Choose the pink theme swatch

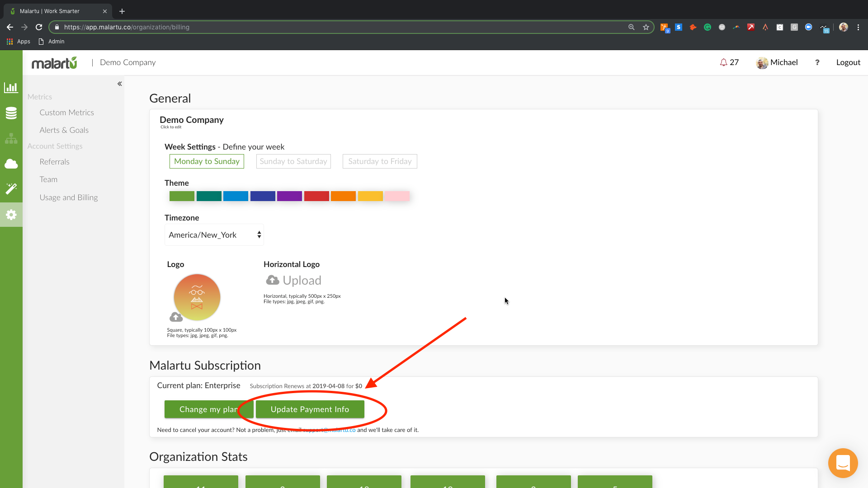pos(397,196)
